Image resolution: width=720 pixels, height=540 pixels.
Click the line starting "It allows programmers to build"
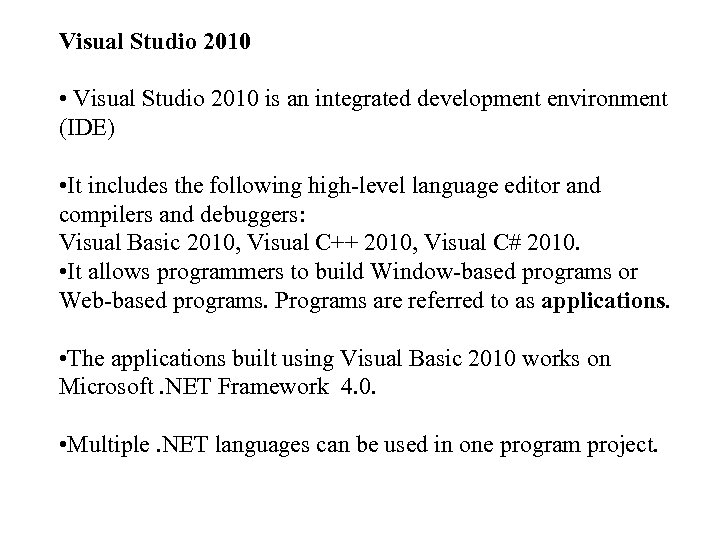pyautogui.click(x=349, y=272)
